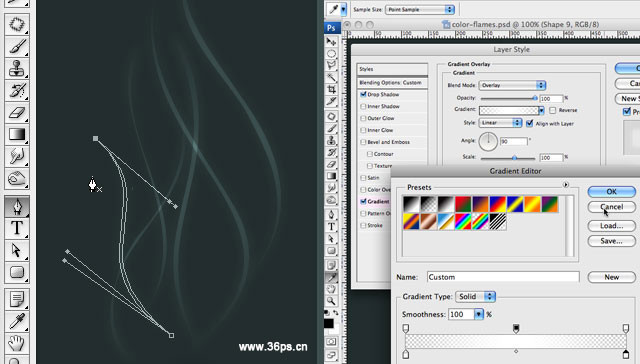The height and width of the screenshot is (364, 640).
Task: Select the Move tool in the small toolbox
Action: point(331,42)
